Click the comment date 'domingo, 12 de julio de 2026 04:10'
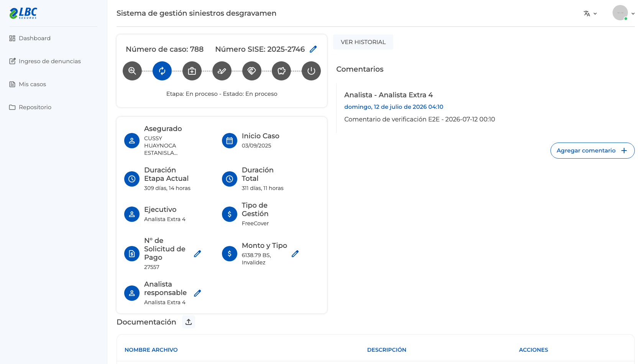Image resolution: width=644 pixels, height=364 pixels. [x=394, y=107]
